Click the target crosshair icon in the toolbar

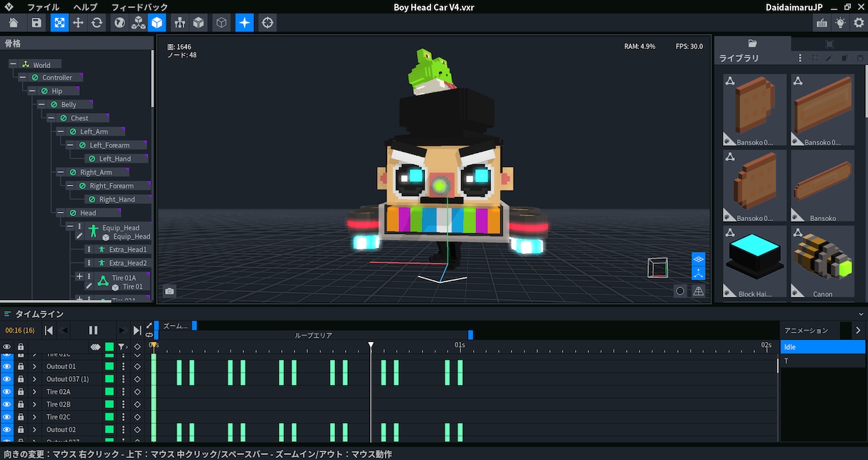[x=268, y=23]
